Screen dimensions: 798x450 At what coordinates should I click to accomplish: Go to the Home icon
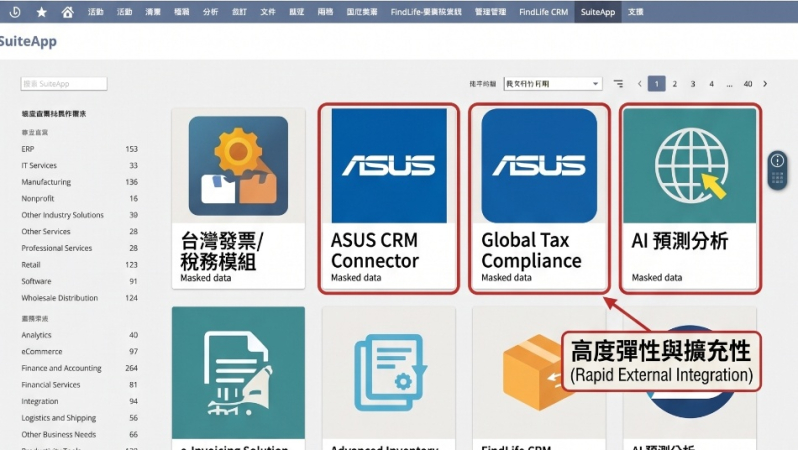(x=67, y=12)
